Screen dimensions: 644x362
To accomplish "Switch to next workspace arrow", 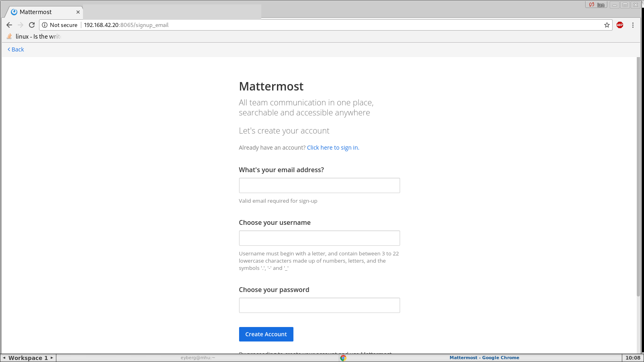I will pyautogui.click(x=52, y=358).
